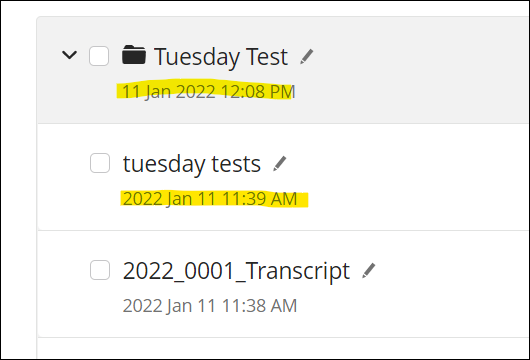The image size is (530, 360).
Task: Click the empty row beneath 2022_0001_Transcript
Action: (x=283, y=349)
